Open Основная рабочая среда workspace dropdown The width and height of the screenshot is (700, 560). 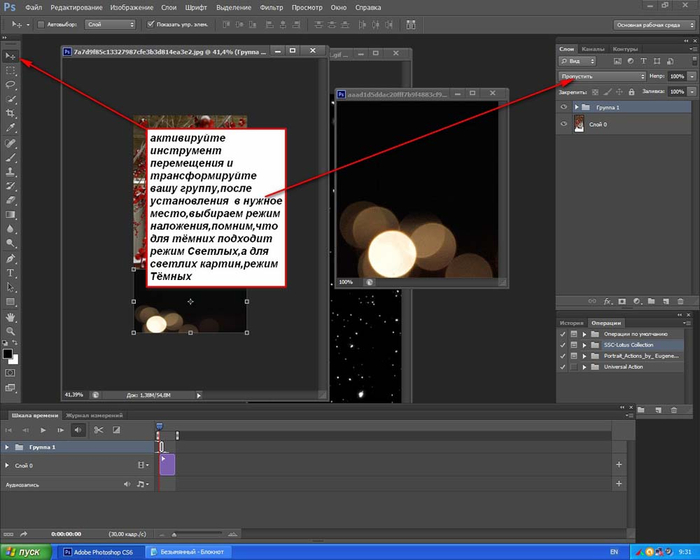click(654, 25)
